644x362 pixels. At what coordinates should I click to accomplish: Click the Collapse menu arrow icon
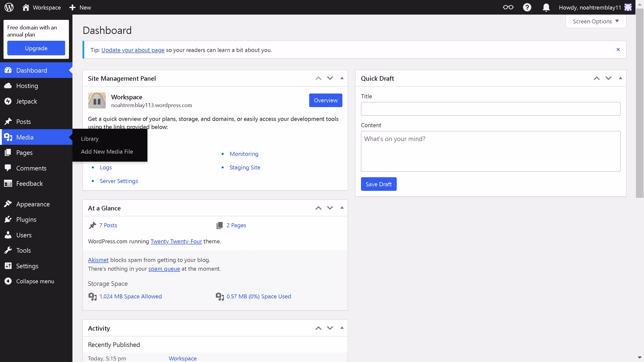8,281
